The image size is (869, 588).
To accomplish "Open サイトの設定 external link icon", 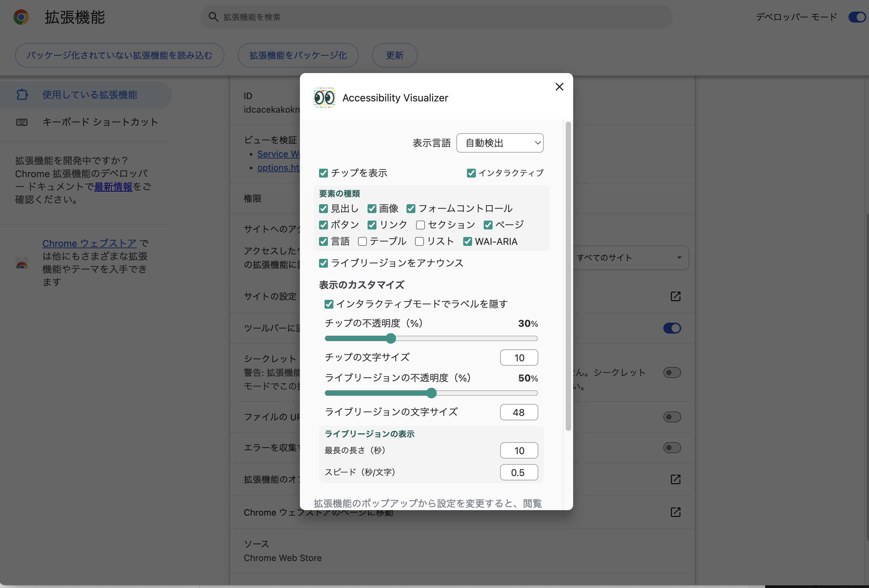I will (x=675, y=296).
